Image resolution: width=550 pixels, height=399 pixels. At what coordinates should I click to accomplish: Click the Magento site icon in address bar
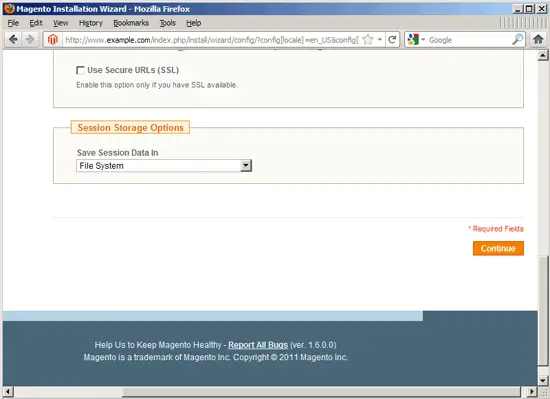53,40
